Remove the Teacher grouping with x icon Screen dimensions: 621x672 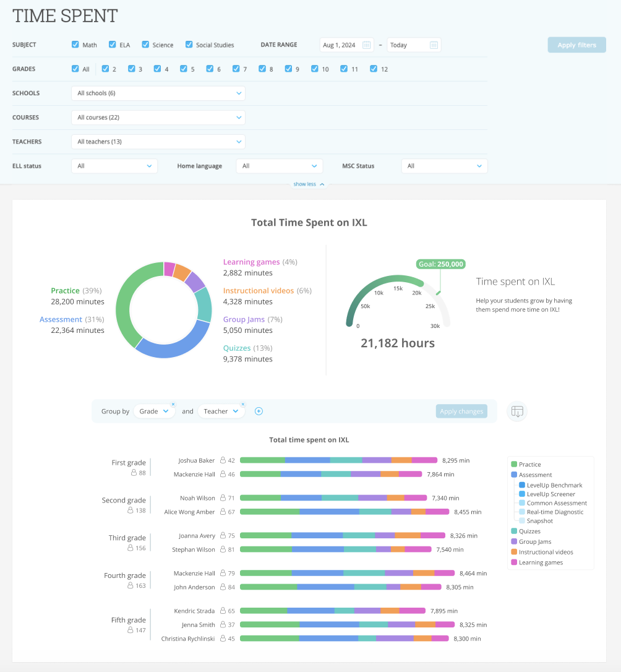point(242,403)
